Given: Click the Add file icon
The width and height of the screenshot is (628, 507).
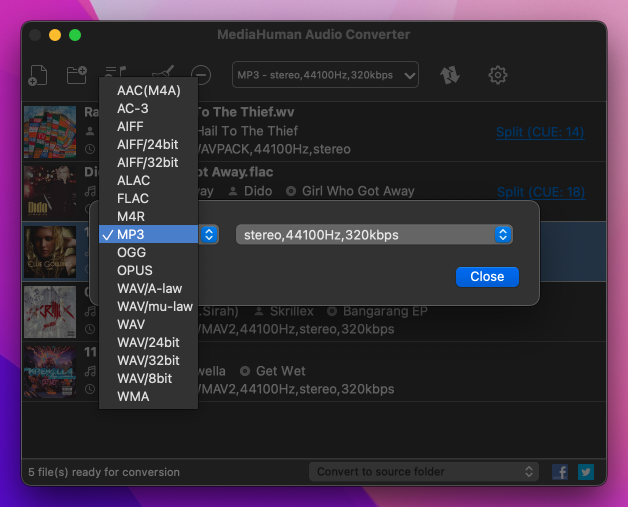Looking at the screenshot, I should coord(38,75).
